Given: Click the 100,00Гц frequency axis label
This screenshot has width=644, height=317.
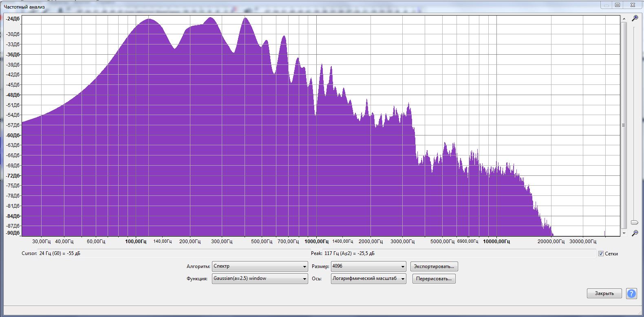Looking at the screenshot, I should [136, 242].
